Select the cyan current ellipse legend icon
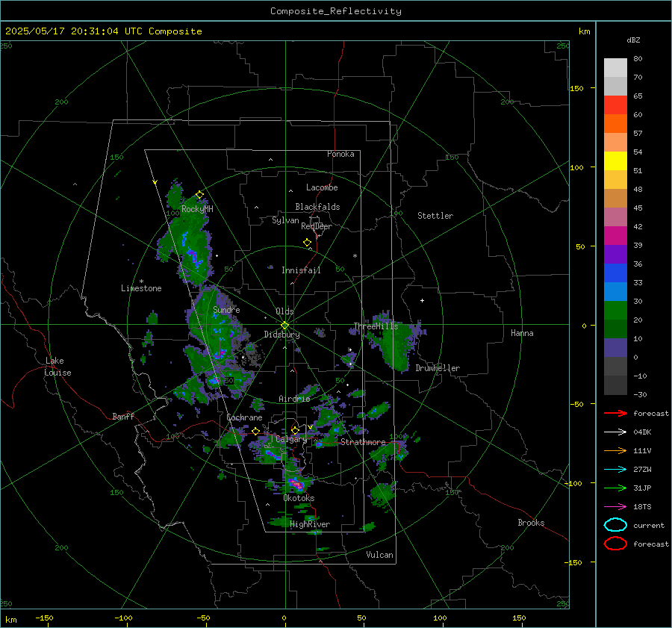Image resolution: width=672 pixels, height=628 pixels. 615,525
